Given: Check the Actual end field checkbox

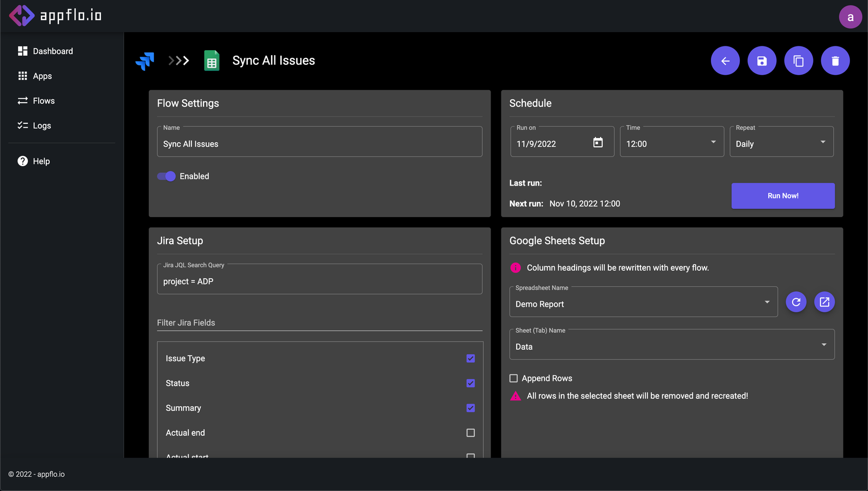Looking at the screenshot, I should [471, 433].
